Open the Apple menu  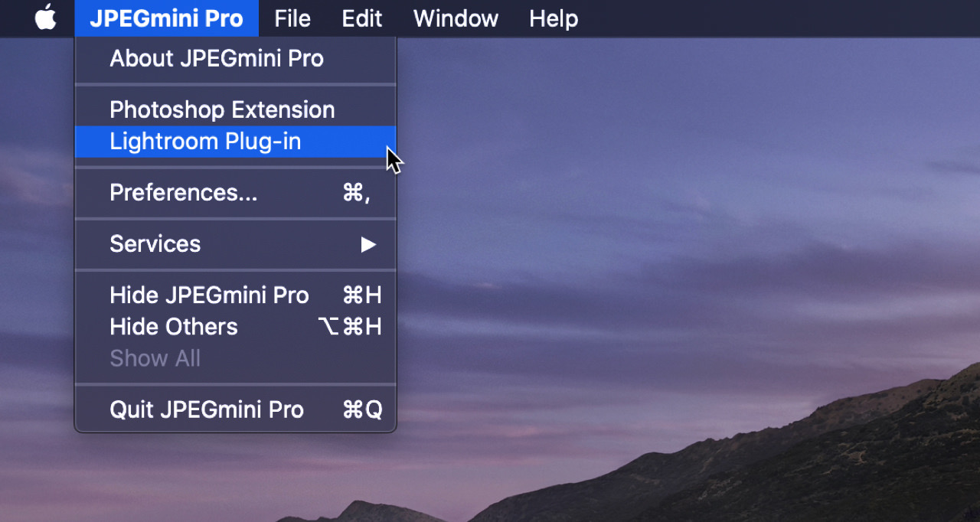pyautogui.click(x=46, y=18)
